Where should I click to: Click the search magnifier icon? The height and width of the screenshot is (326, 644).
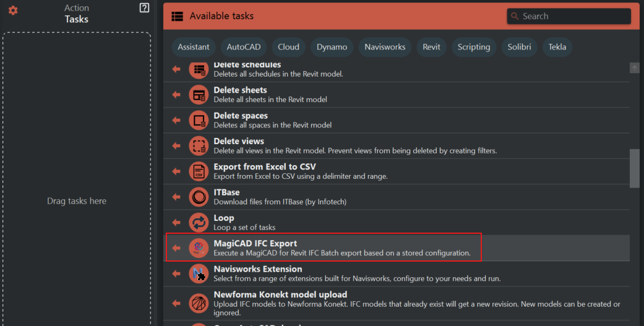click(x=515, y=17)
